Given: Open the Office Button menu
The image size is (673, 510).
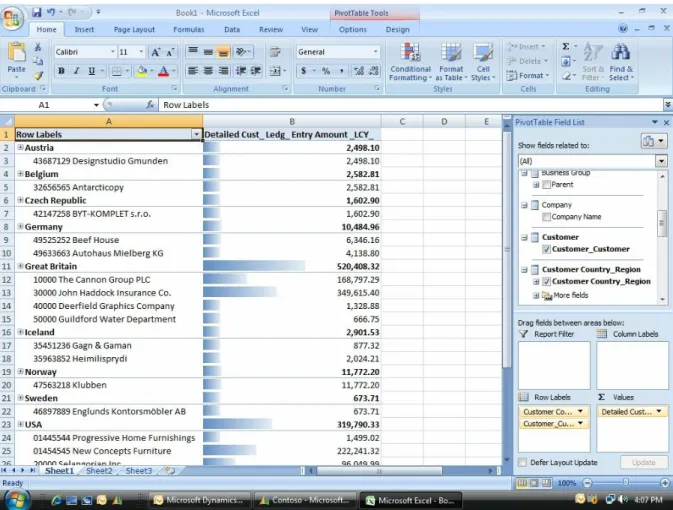Looking at the screenshot, I should 12,18.
